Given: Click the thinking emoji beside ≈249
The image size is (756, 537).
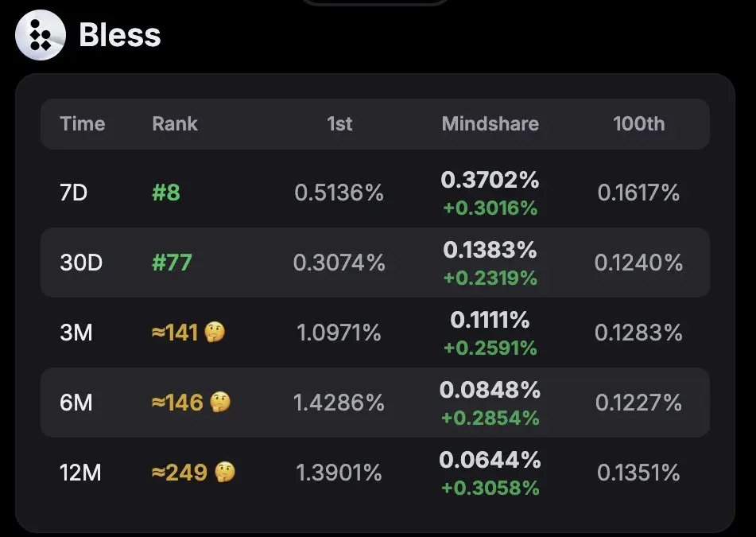Looking at the screenshot, I should [225, 473].
